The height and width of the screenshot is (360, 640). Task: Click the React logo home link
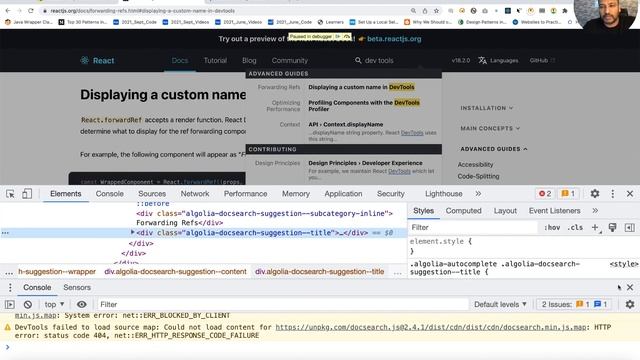[x=97, y=61]
